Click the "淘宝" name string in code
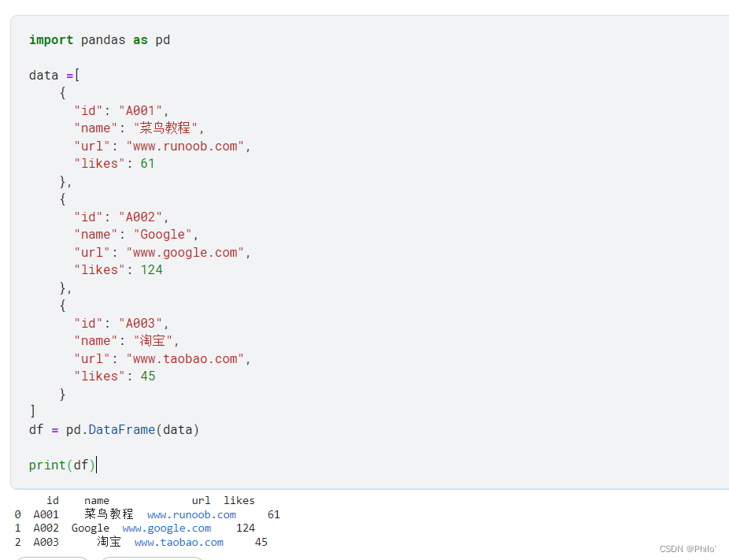The width and height of the screenshot is (729, 560). [153, 341]
